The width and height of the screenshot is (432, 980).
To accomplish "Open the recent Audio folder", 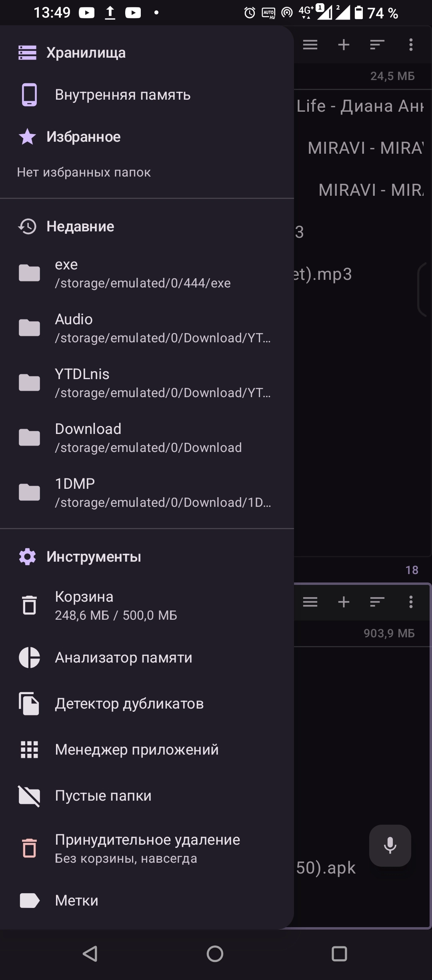I will (x=147, y=328).
